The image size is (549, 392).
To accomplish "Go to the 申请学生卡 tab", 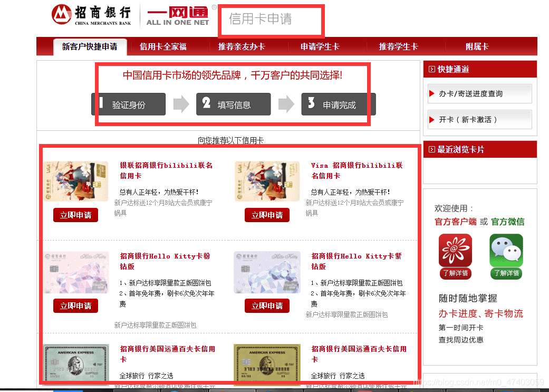I will [320, 46].
